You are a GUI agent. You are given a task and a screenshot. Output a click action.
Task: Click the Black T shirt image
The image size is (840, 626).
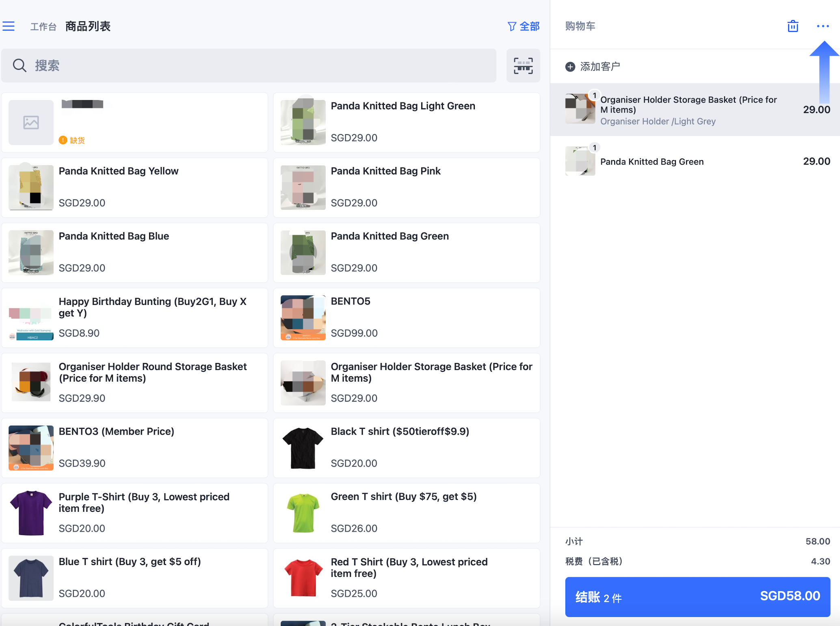303,448
